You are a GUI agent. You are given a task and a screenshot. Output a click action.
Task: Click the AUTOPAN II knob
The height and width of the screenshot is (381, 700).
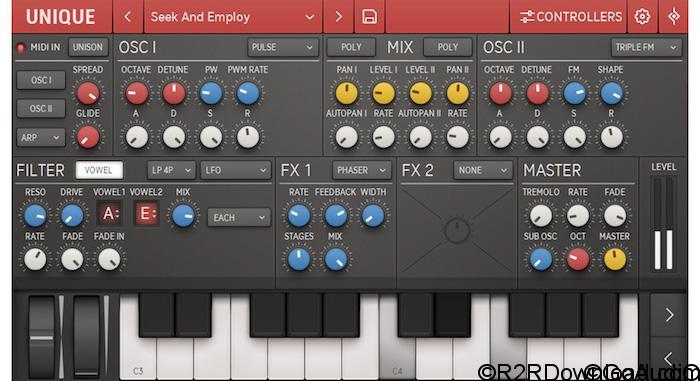point(421,137)
